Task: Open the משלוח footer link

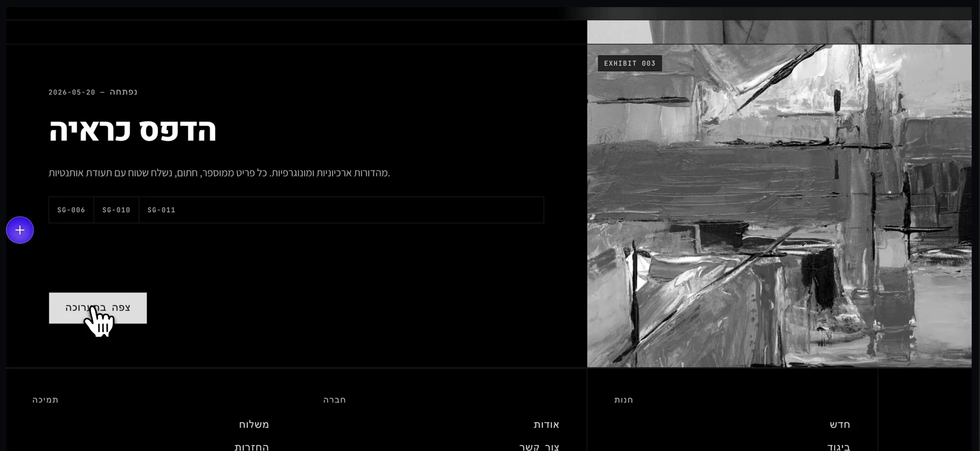Action: 254,424
